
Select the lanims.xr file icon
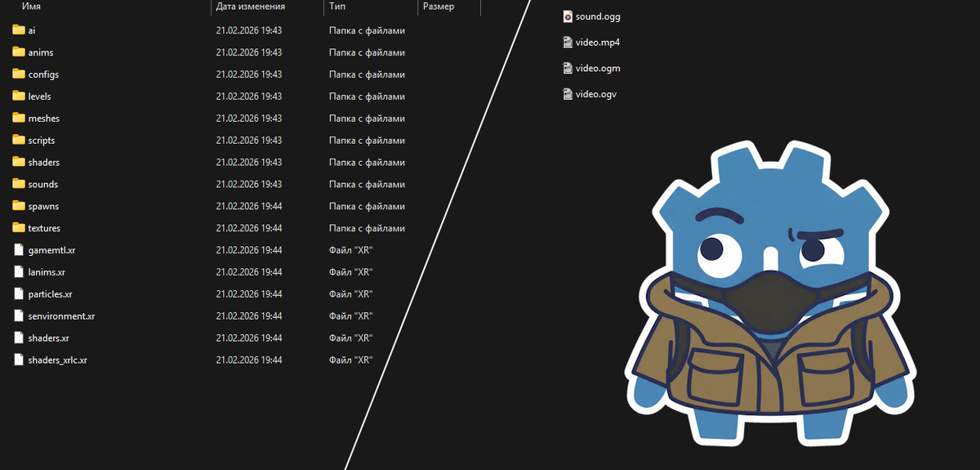coord(20,272)
